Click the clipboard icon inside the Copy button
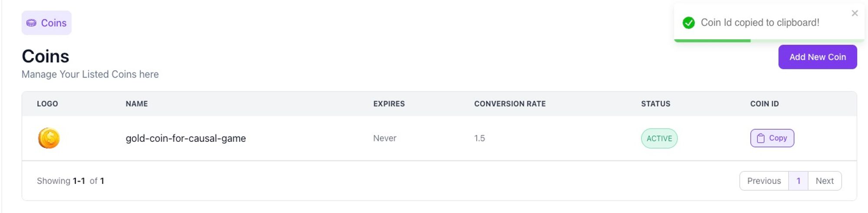Image resolution: width=868 pixels, height=213 pixels. (760, 138)
